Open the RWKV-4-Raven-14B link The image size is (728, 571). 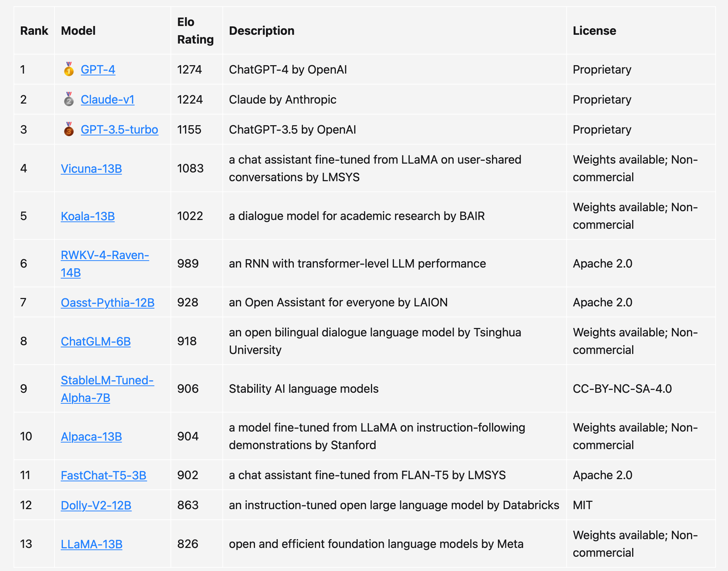(x=105, y=255)
